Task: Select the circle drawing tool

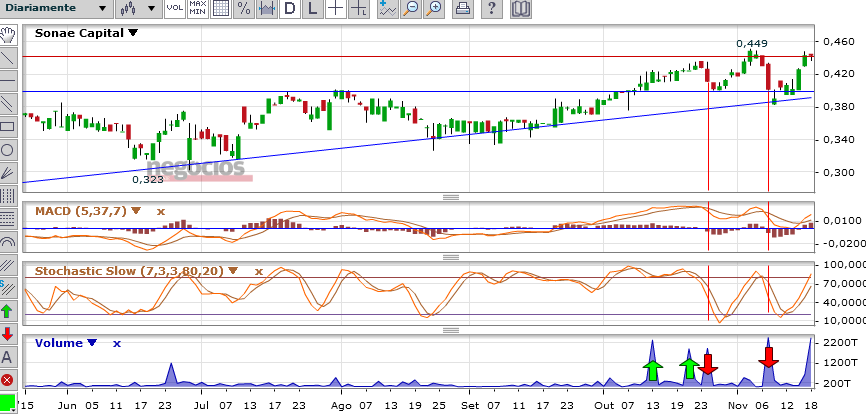Action: [x=8, y=150]
